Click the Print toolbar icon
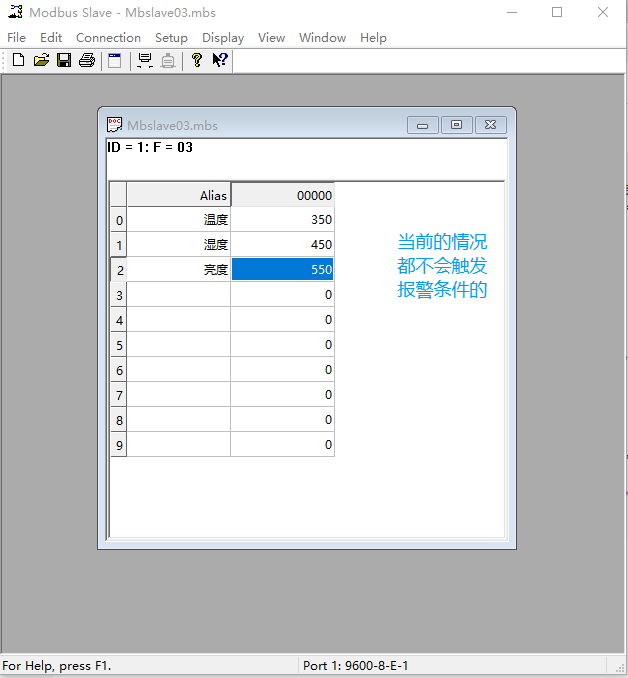This screenshot has height=678, width=628. pos(87,60)
